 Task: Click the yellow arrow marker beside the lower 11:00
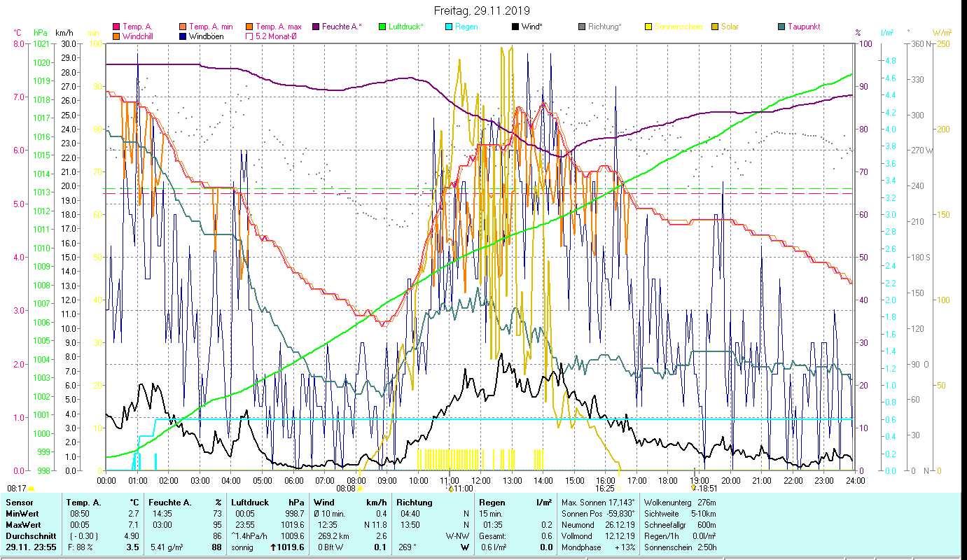pyautogui.click(x=451, y=488)
